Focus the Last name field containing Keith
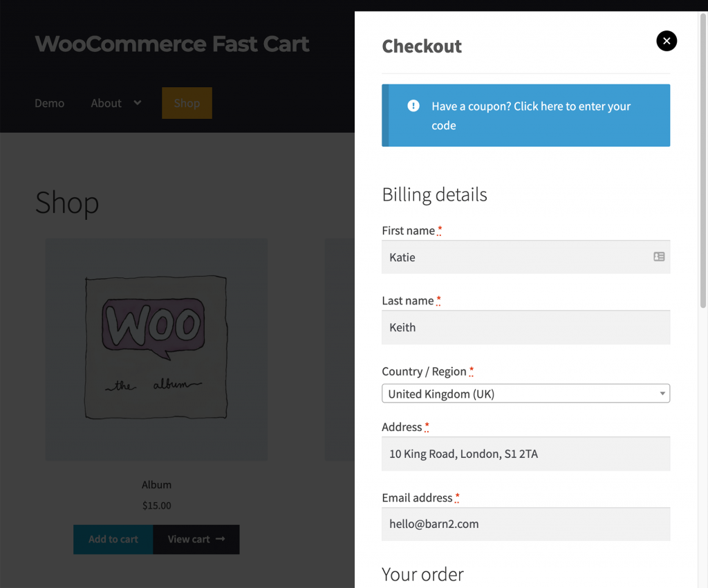The image size is (708, 588). click(525, 327)
